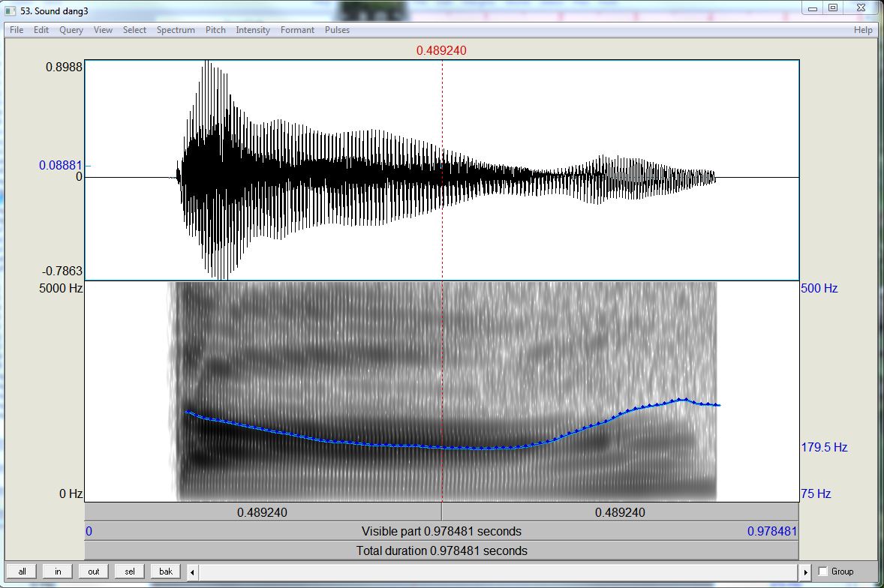The width and height of the screenshot is (884, 588).
Task: Click the scrollbar right arrow
Action: pyautogui.click(x=805, y=572)
